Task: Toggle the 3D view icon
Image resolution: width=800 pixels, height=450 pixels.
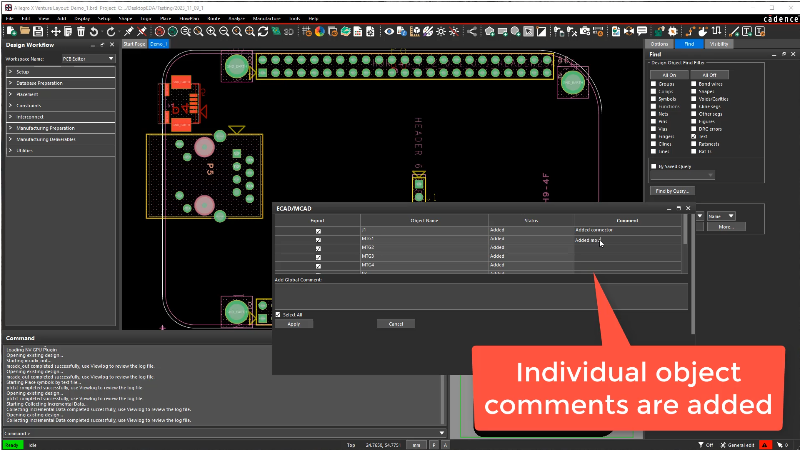Action: (x=285, y=31)
